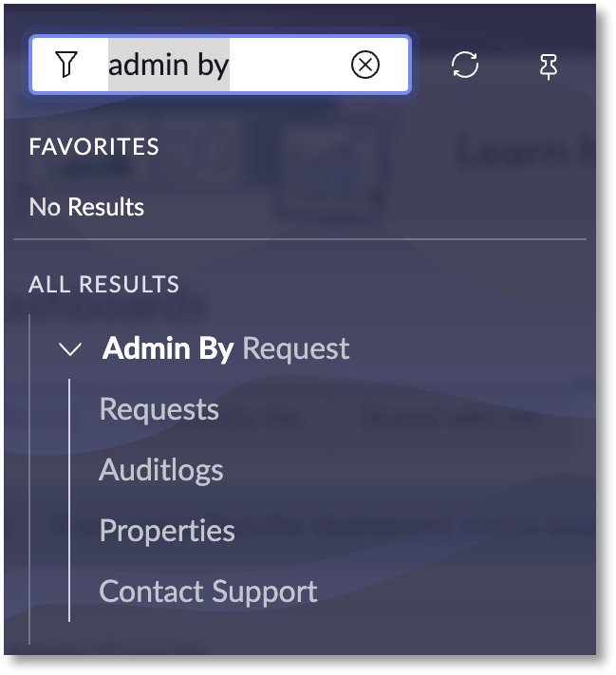616x675 pixels.
Task: Clear the filter text with the X icon
Action: pos(365,65)
